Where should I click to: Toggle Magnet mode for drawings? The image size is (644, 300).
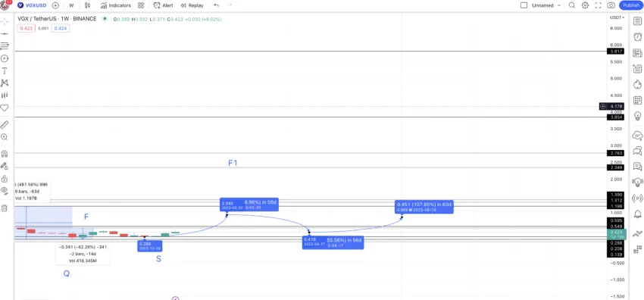(x=5, y=154)
